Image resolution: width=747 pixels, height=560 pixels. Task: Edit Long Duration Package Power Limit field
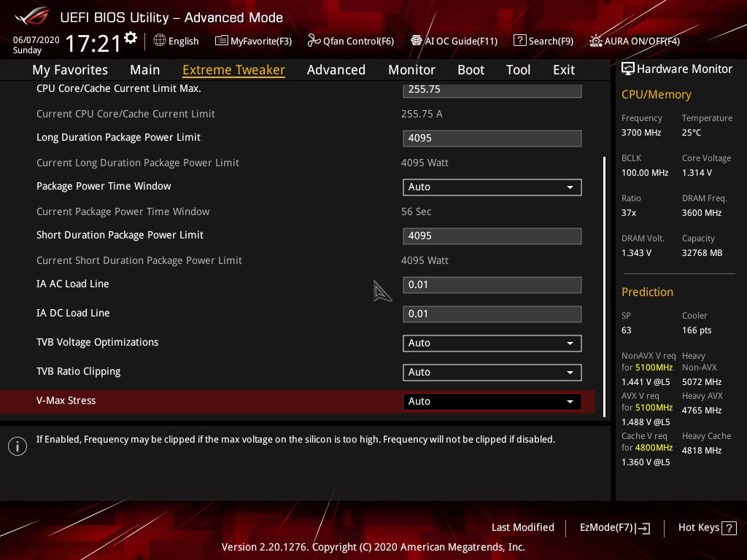tap(492, 138)
